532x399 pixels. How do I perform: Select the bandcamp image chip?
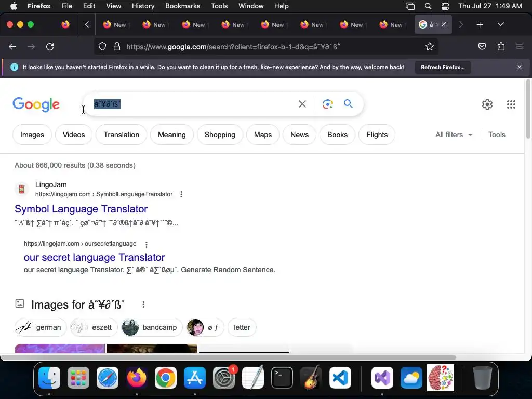pos(152,327)
